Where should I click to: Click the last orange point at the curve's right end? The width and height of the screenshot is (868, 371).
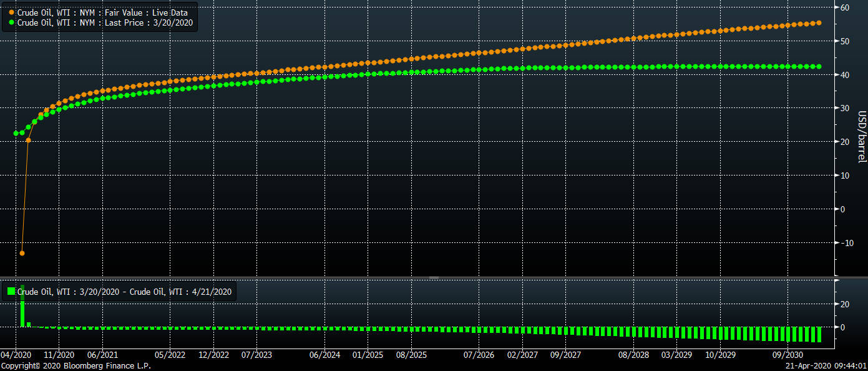819,22
